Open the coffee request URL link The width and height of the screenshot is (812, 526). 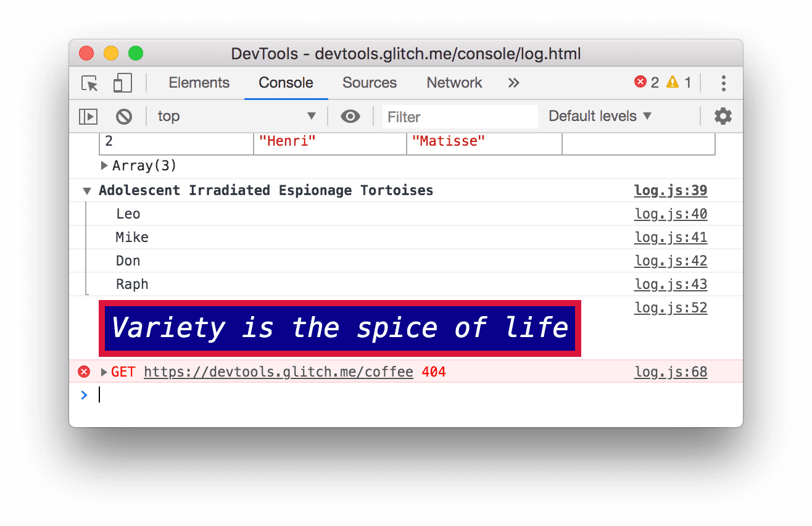(x=278, y=372)
